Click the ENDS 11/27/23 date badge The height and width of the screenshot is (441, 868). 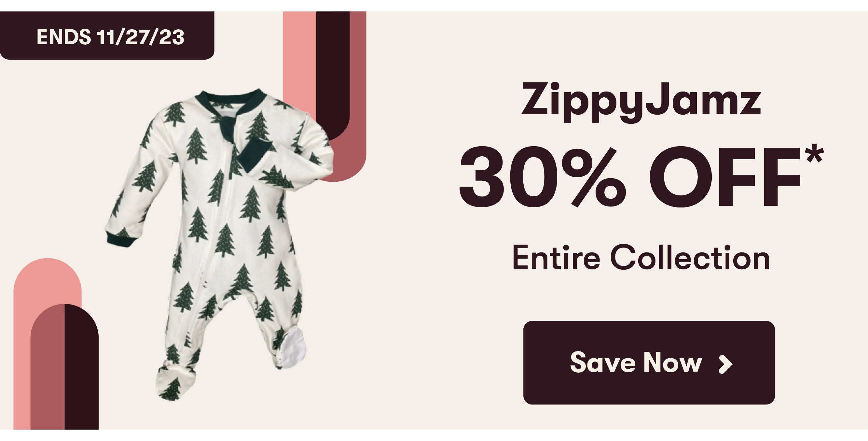tap(107, 36)
